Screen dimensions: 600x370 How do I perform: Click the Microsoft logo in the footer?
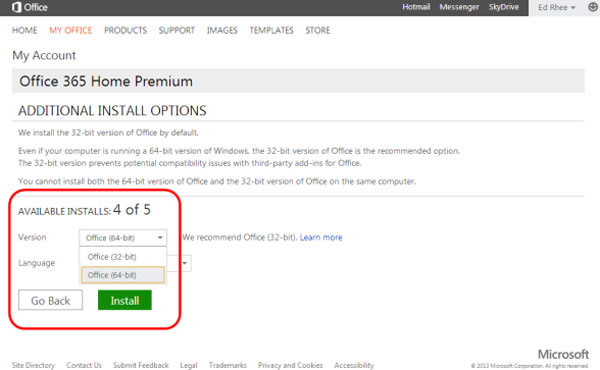pos(563,354)
